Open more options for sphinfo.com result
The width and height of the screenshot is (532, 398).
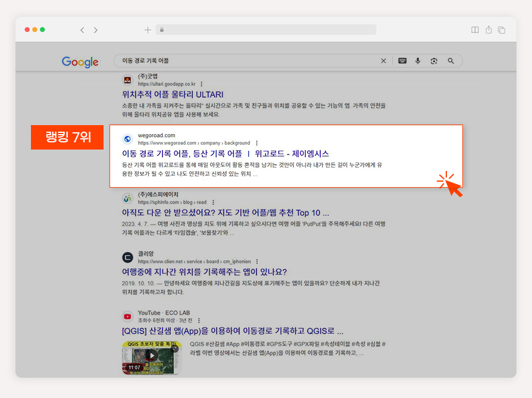(x=213, y=203)
